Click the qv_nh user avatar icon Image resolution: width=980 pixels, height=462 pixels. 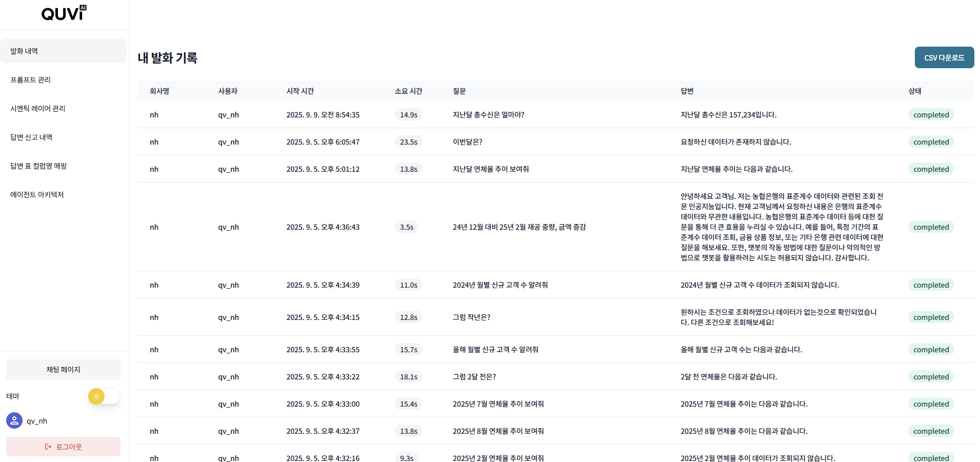(x=14, y=420)
